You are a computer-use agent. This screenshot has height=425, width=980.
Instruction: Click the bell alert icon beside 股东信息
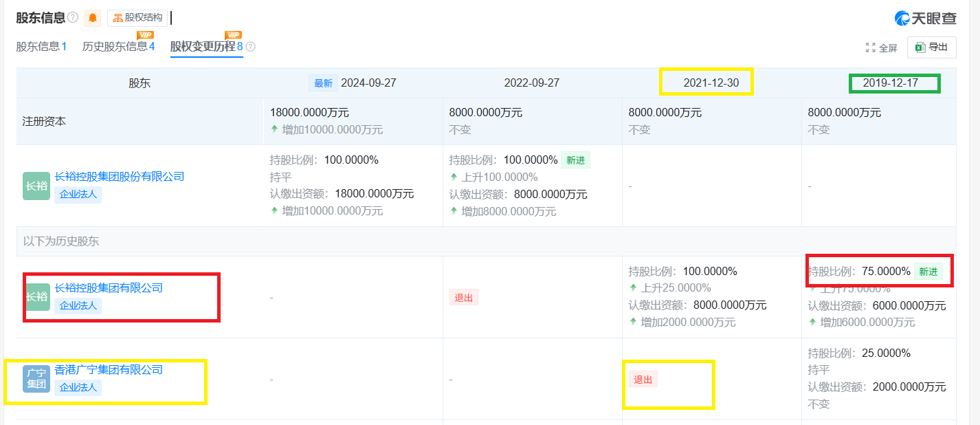[93, 18]
